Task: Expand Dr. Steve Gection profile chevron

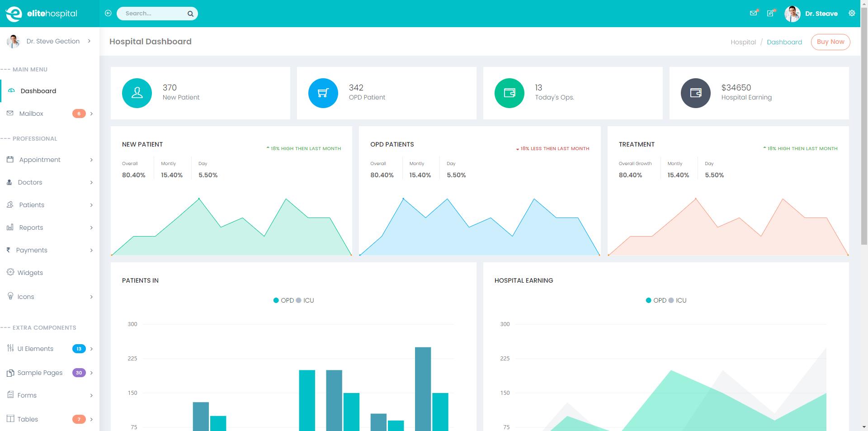Action: point(89,41)
